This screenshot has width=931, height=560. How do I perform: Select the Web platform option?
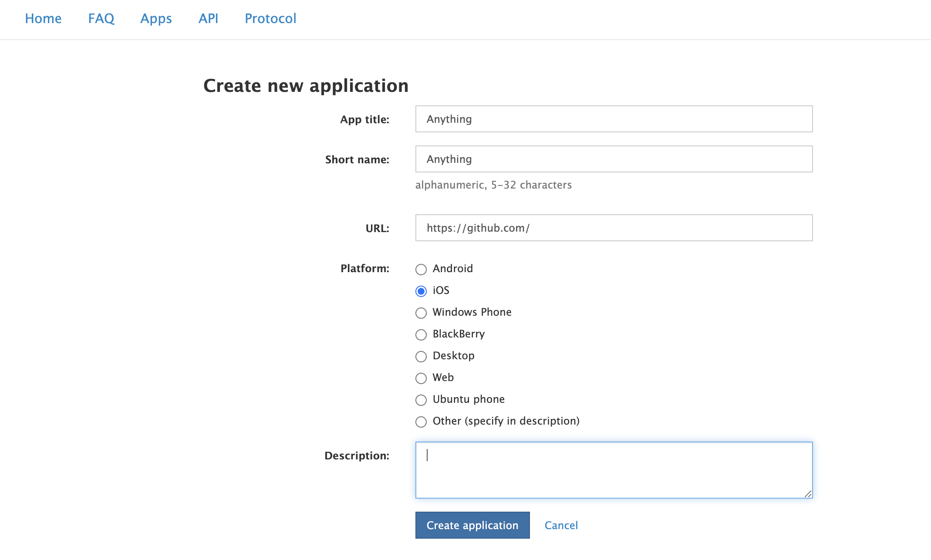(x=421, y=378)
